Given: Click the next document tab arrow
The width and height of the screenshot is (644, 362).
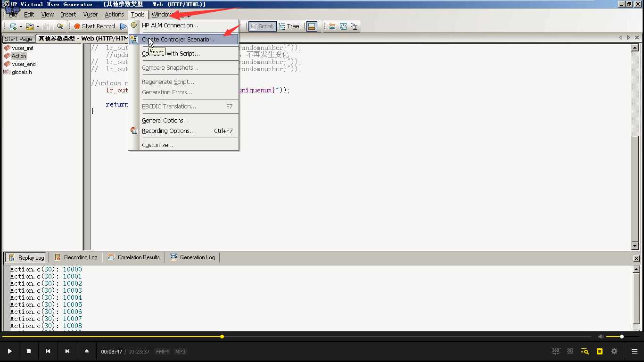Looking at the screenshot, I should 628,37.
